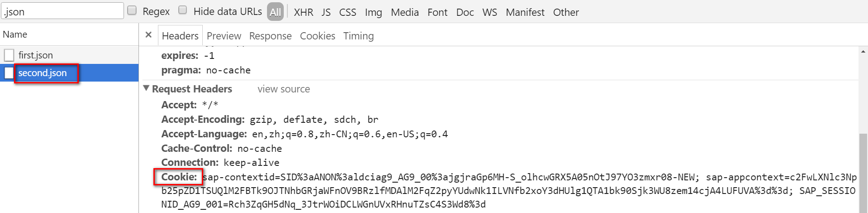Close the request details panel

(148, 34)
